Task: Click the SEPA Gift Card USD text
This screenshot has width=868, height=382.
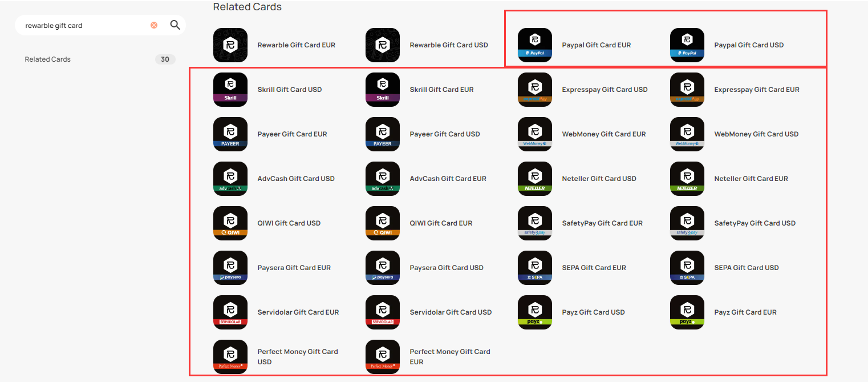Action: (x=747, y=268)
